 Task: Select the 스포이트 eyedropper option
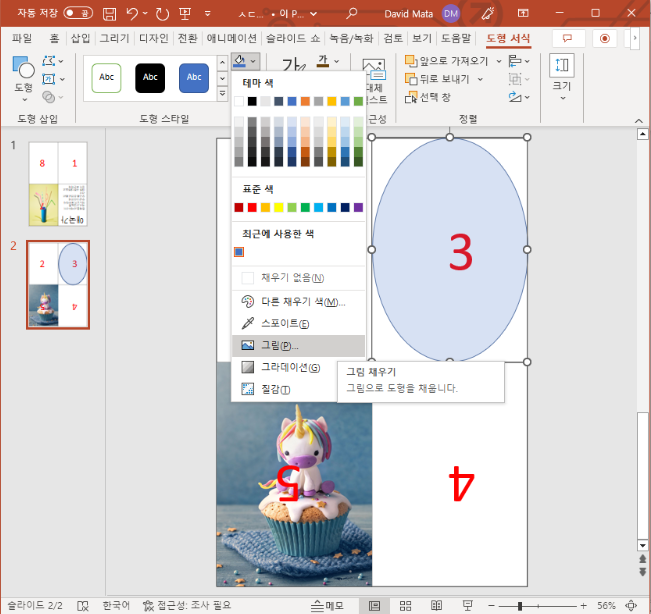tap(298, 323)
